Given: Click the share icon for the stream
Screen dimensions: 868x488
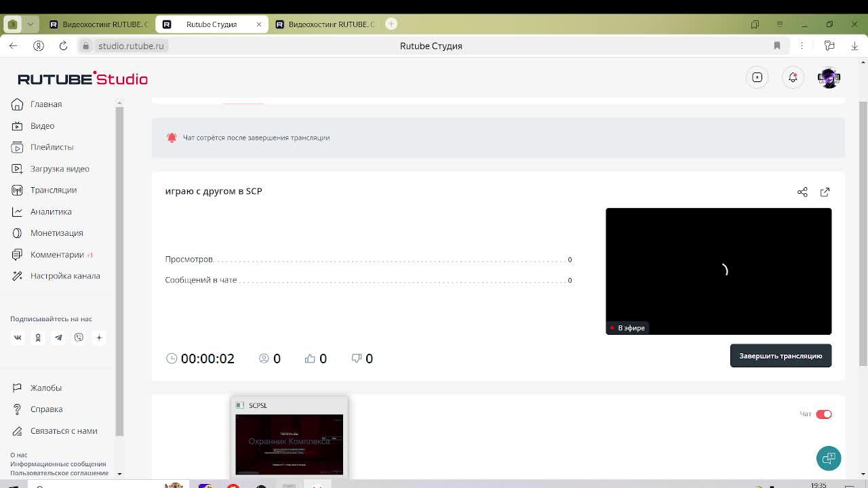Looking at the screenshot, I should pyautogui.click(x=802, y=192).
